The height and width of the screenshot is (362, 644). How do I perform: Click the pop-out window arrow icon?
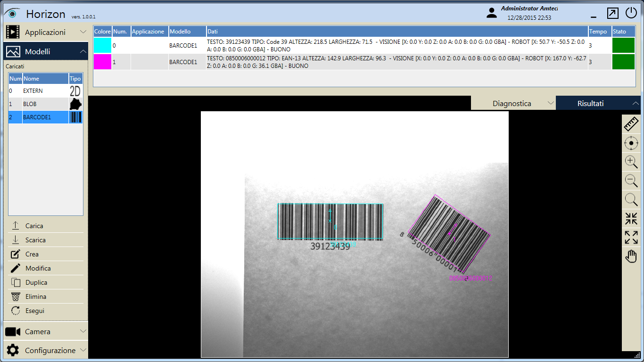pyautogui.click(x=613, y=13)
